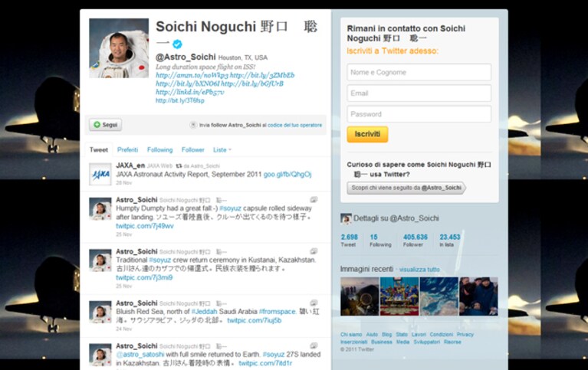Open the Condizioni footer link
588x370 pixels.
pos(442,335)
